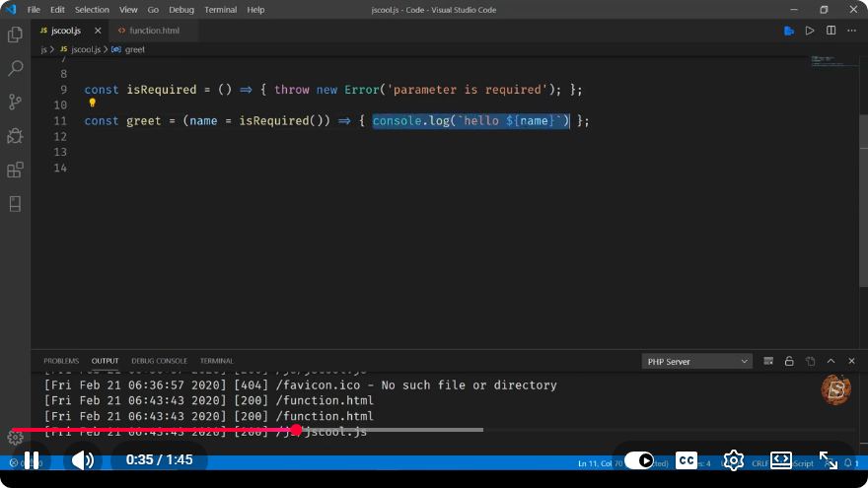Image resolution: width=868 pixels, height=488 pixels.
Task: Maximize the panel with up chevron
Action: click(831, 361)
